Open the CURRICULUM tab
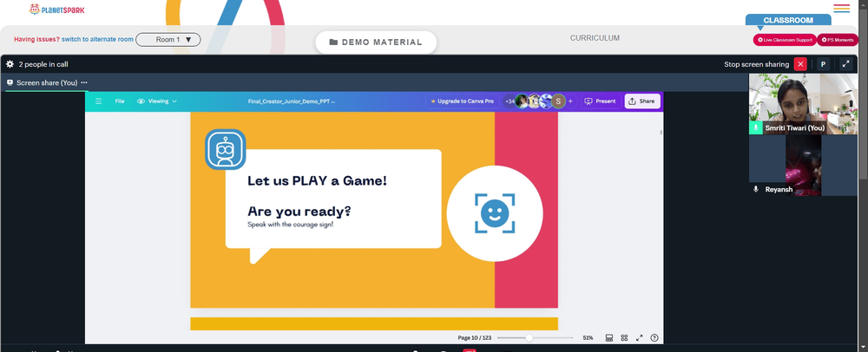This screenshot has width=868, height=352. (595, 38)
